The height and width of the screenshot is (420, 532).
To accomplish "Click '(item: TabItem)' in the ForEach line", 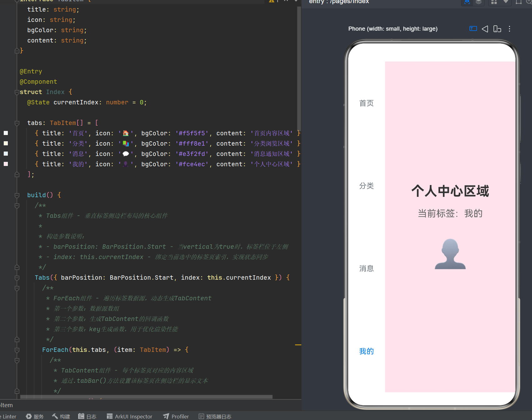I will [142, 350].
